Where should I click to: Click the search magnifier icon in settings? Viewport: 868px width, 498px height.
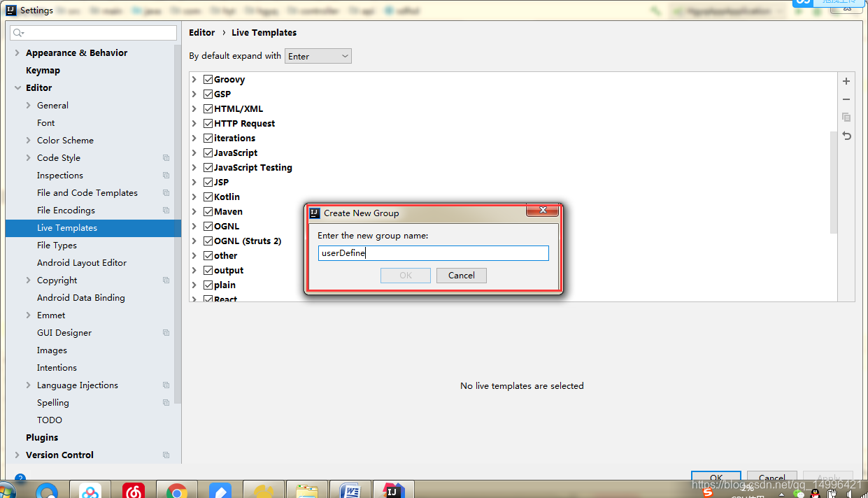(x=19, y=33)
